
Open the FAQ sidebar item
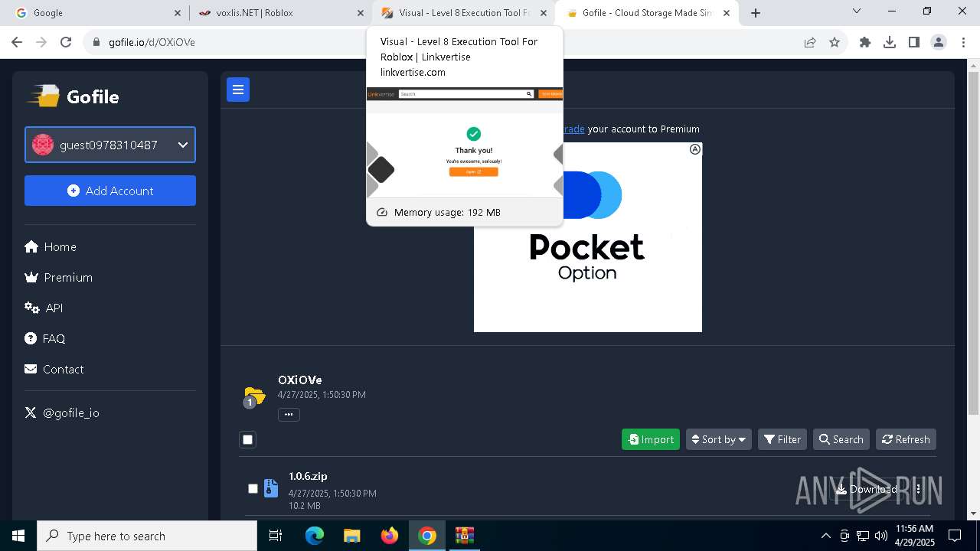(45, 338)
